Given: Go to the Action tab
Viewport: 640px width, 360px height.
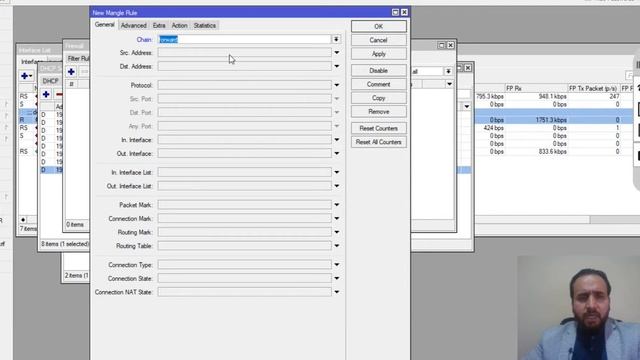Looking at the screenshot, I should coord(179,25).
